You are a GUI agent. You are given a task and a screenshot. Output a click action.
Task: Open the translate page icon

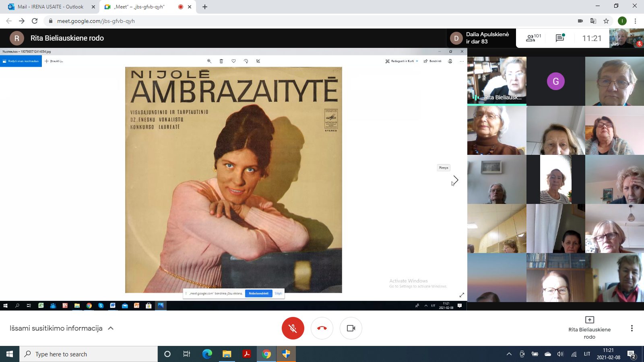pos(593,21)
